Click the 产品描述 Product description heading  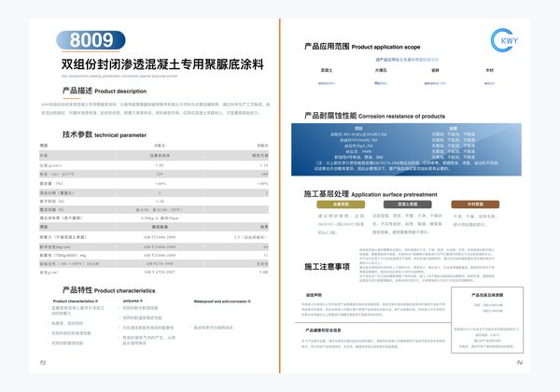(x=105, y=91)
